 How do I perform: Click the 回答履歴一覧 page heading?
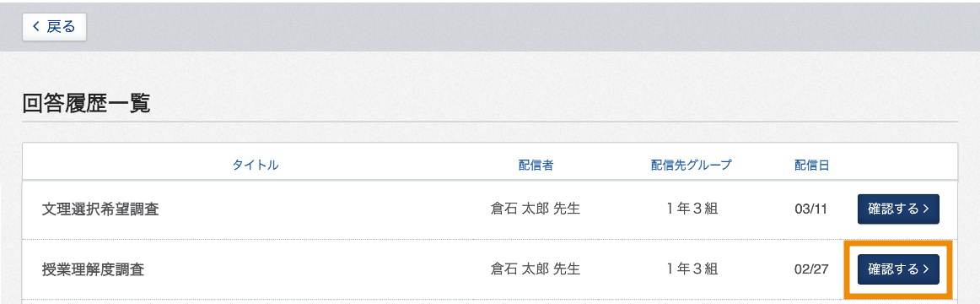coord(86,103)
